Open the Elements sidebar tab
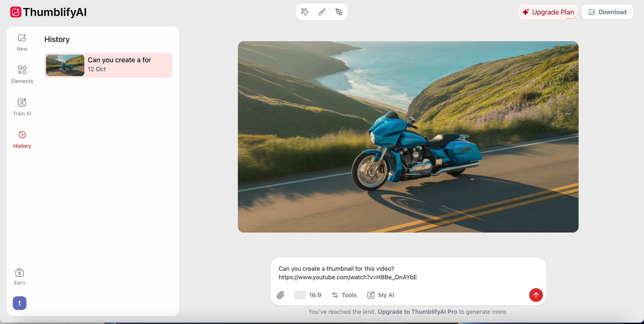 [22, 74]
